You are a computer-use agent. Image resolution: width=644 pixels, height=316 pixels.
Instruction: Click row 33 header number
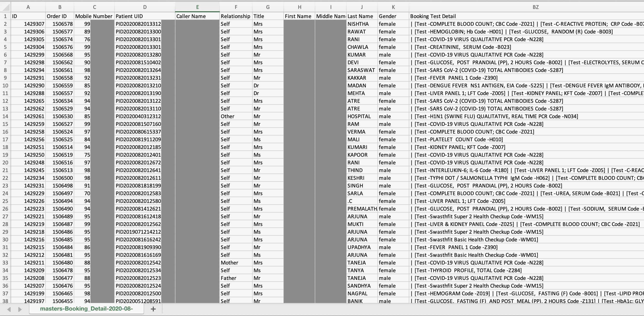tap(5, 263)
